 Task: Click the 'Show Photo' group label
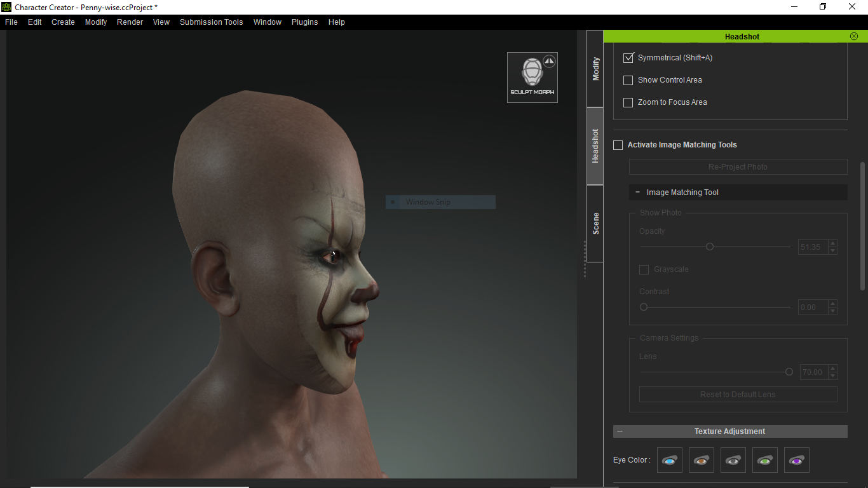pos(661,213)
